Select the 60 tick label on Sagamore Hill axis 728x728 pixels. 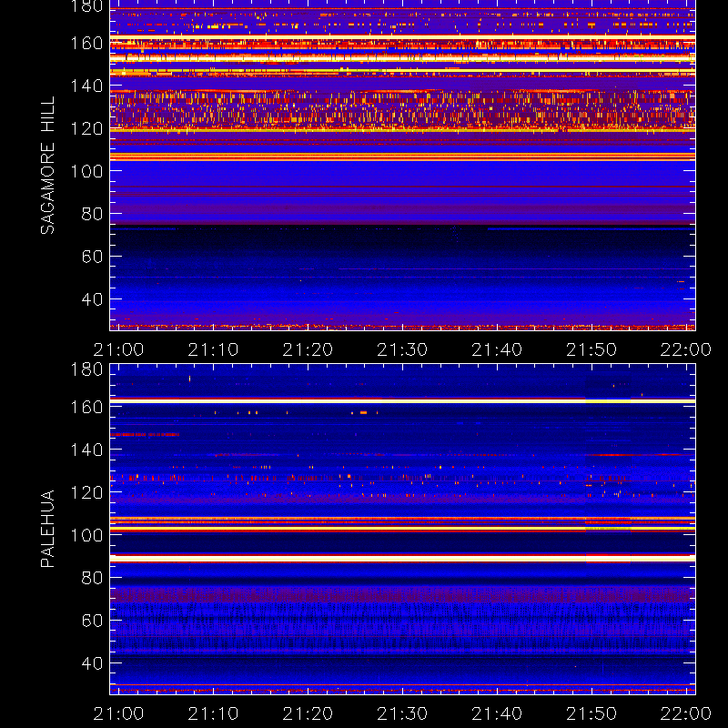coord(92,257)
